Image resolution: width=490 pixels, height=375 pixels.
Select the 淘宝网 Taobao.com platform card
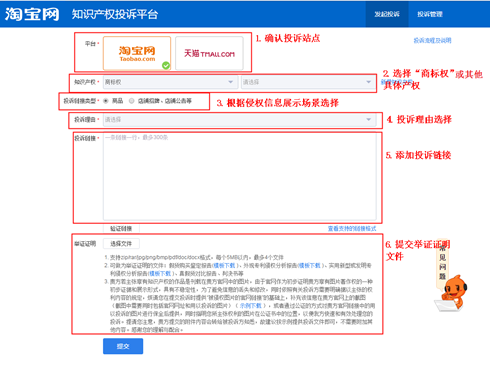tap(137, 53)
